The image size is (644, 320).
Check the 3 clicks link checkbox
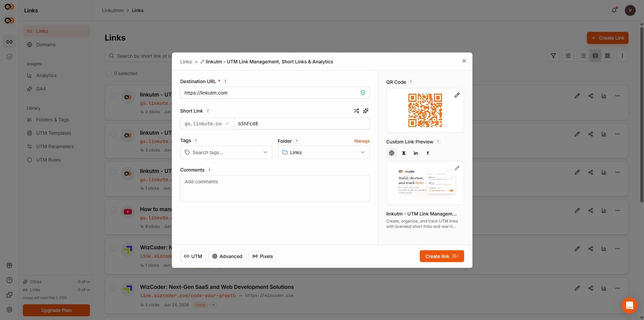(x=113, y=134)
